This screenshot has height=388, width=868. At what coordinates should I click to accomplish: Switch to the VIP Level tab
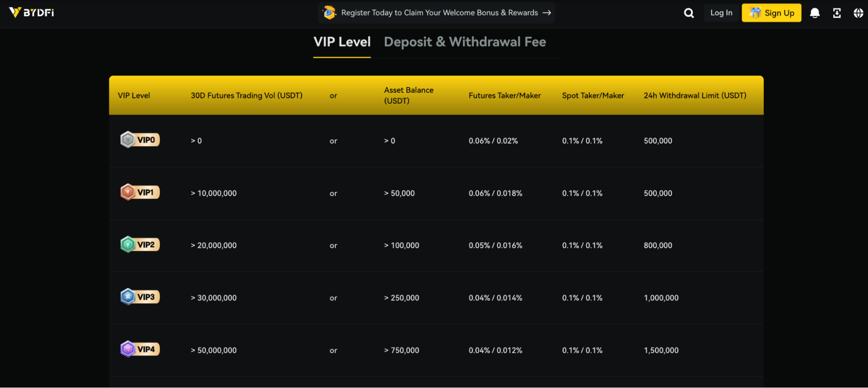pos(342,42)
